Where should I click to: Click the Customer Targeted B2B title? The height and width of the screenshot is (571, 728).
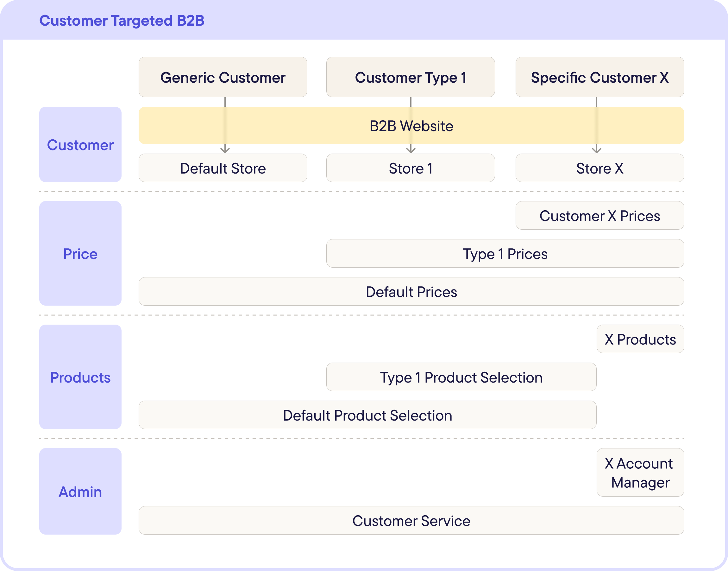pos(122,21)
